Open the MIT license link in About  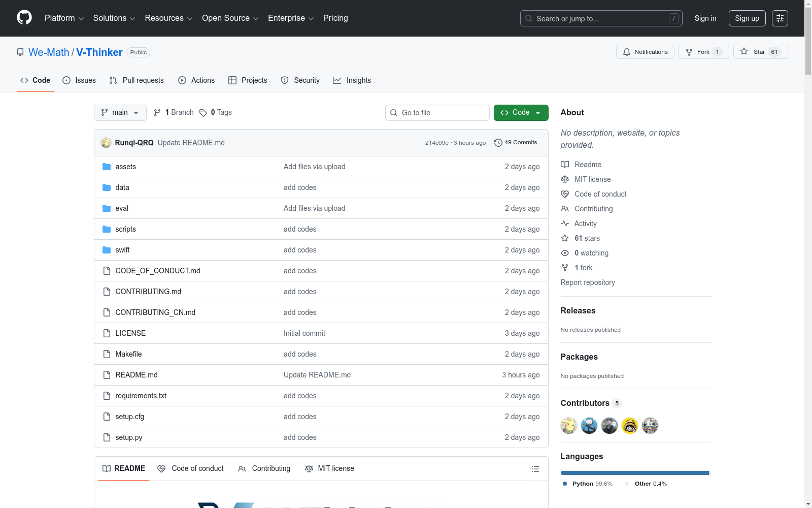click(586, 179)
